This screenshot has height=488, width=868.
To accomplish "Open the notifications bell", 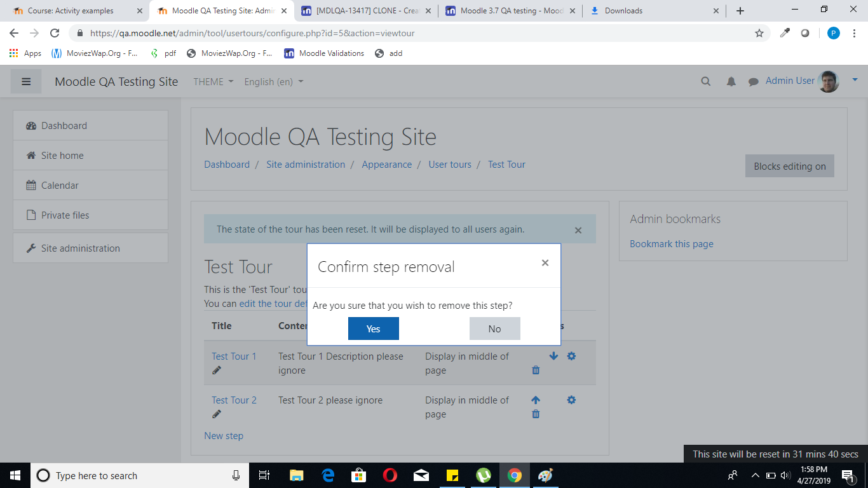I will [731, 81].
